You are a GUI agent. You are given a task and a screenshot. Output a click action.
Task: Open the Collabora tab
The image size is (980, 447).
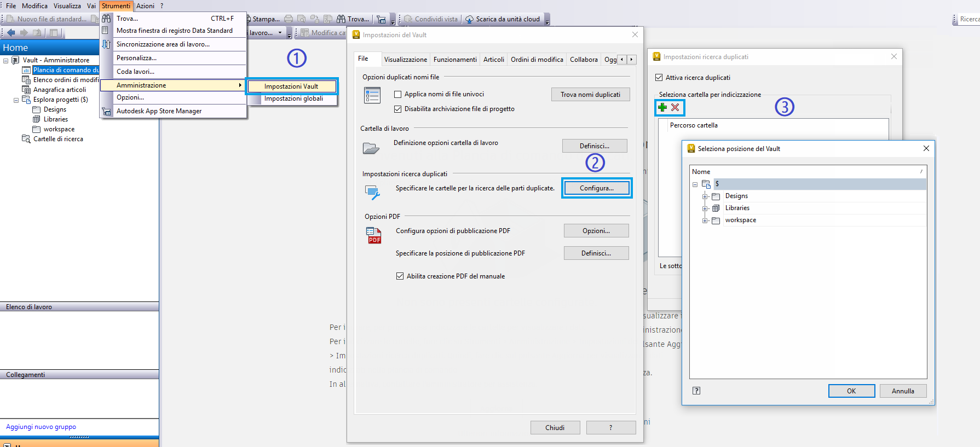pyautogui.click(x=584, y=60)
